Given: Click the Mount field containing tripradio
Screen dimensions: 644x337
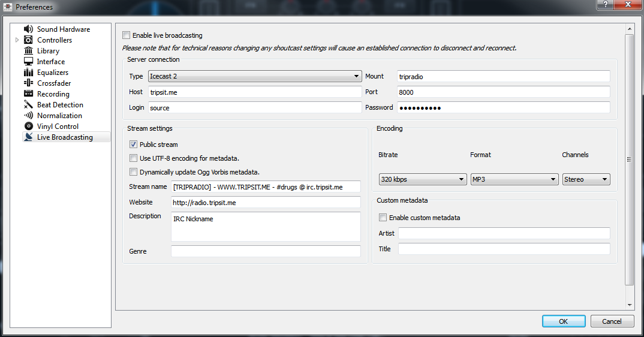Looking at the screenshot, I should 504,76.
